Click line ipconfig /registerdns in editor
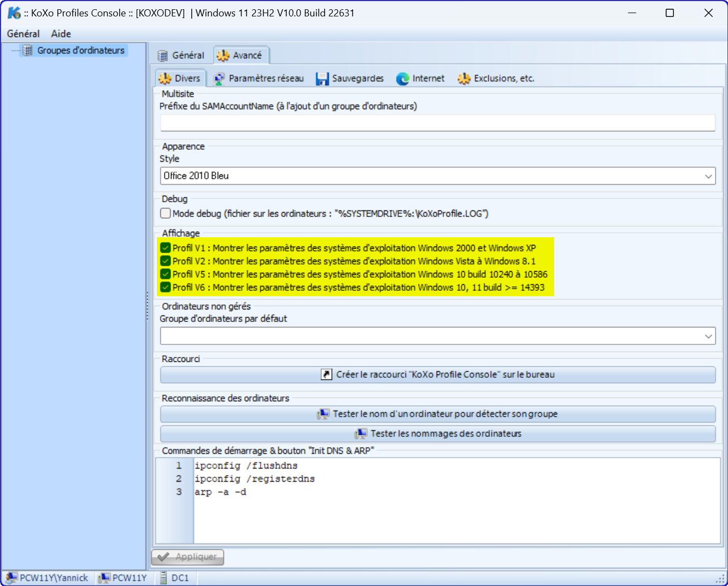The width and height of the screenshot is (728, 586). 255,479
